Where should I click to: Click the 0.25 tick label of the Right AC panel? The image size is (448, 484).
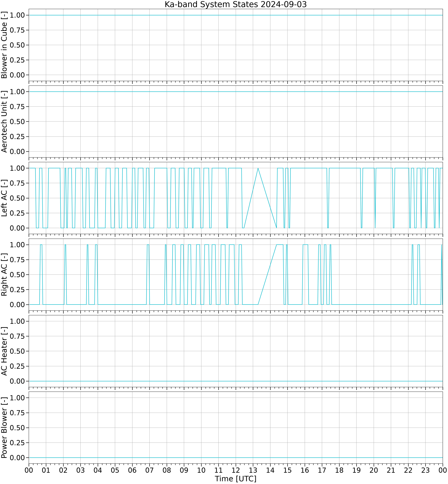[17, 290]
